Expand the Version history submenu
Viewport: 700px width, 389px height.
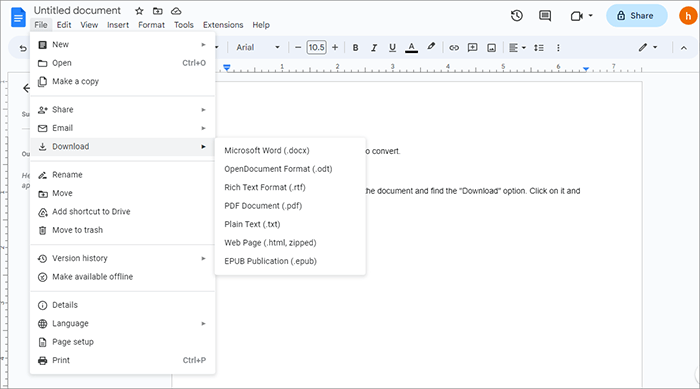click(122, 258)
